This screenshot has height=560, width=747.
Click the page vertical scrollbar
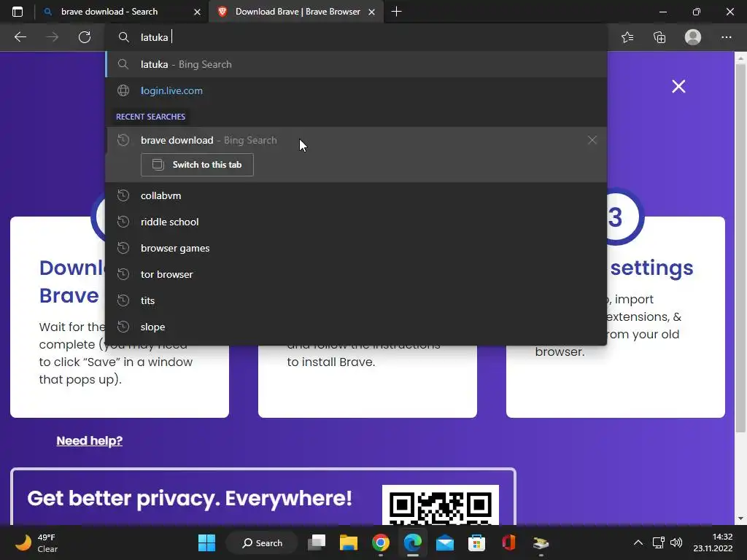pyautogui.click(x=740, y=248)
